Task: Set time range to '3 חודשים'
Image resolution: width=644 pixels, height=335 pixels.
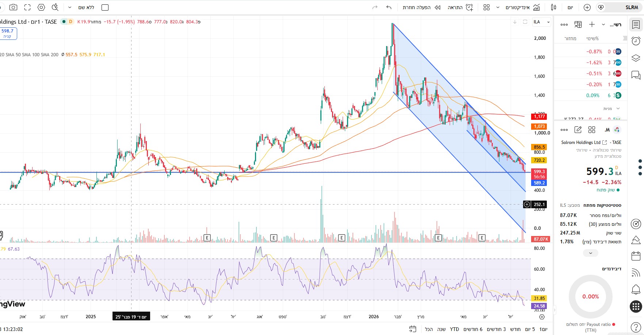Action: tap(496, 329)
